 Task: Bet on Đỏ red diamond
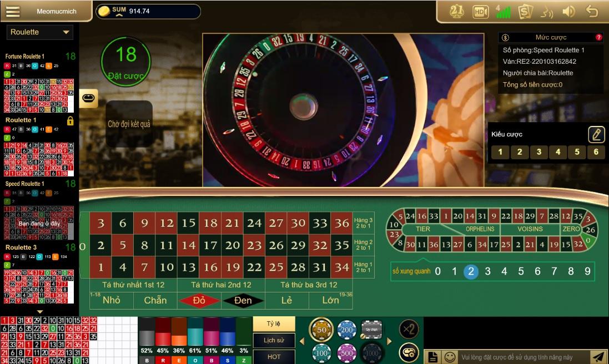point(199,300)
